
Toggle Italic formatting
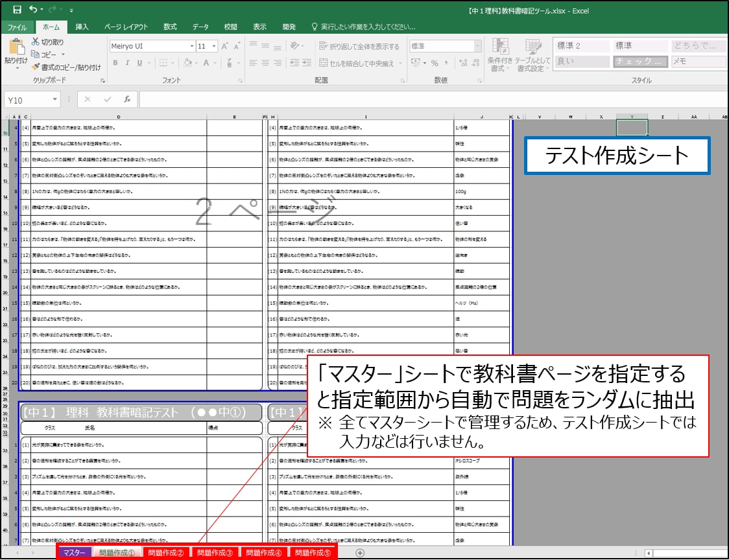pos(127,63)
